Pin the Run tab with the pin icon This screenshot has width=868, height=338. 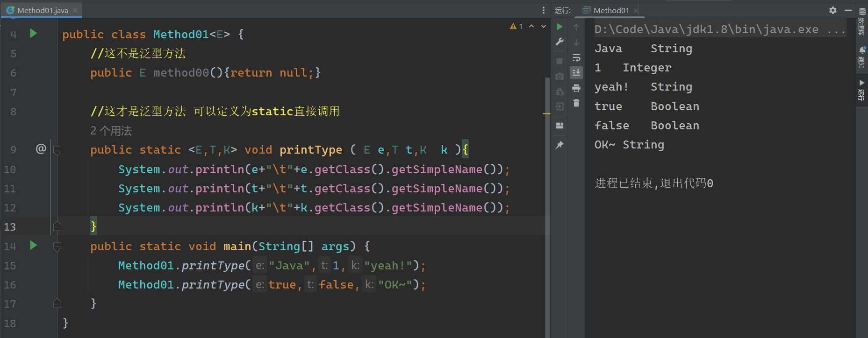click(560, 145)
